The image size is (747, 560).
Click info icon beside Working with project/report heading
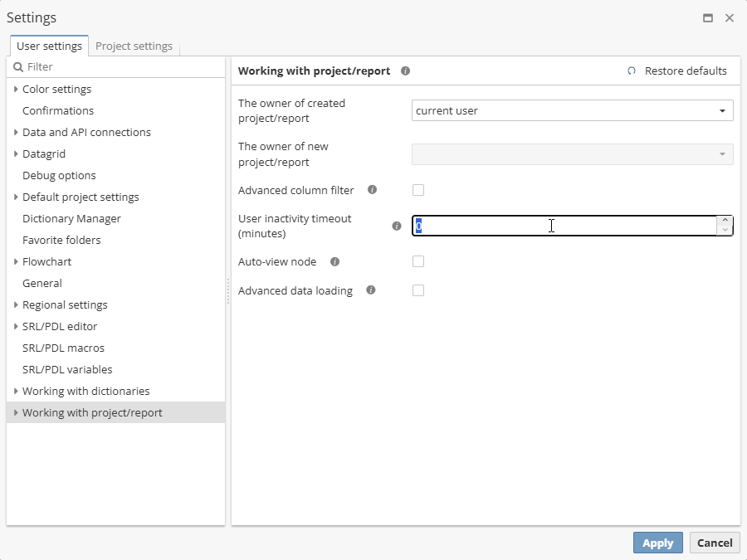pos(405,71)
